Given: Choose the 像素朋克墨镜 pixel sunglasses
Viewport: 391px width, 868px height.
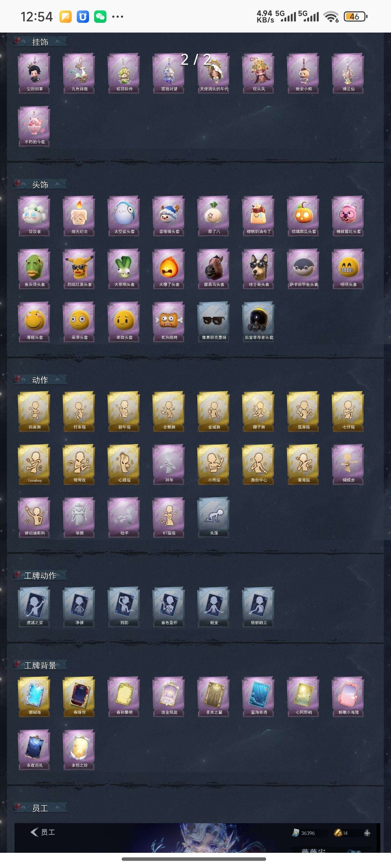Looking at the screenshot, I should point(214,322).
